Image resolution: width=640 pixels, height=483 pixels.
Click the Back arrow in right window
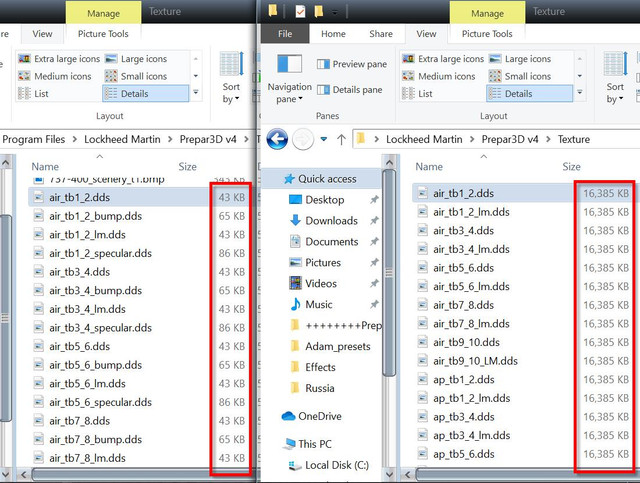click(x=278, y=139)
